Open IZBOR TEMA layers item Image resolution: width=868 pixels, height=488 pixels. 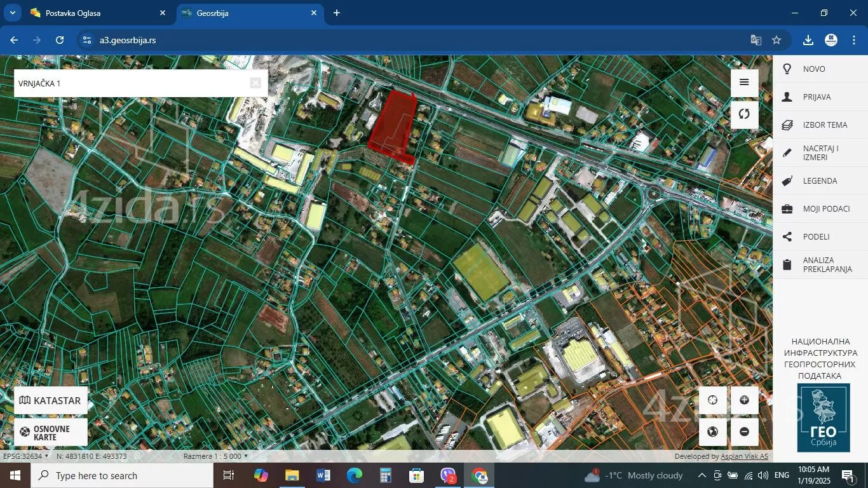point(820,125)
